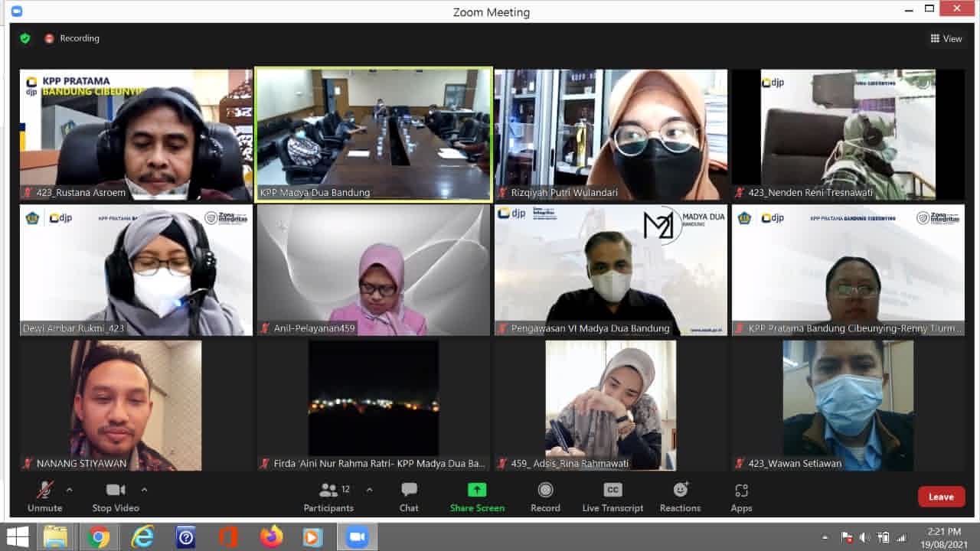
Task: Expand audio options arrow beside Unmute
Action: 70,490
